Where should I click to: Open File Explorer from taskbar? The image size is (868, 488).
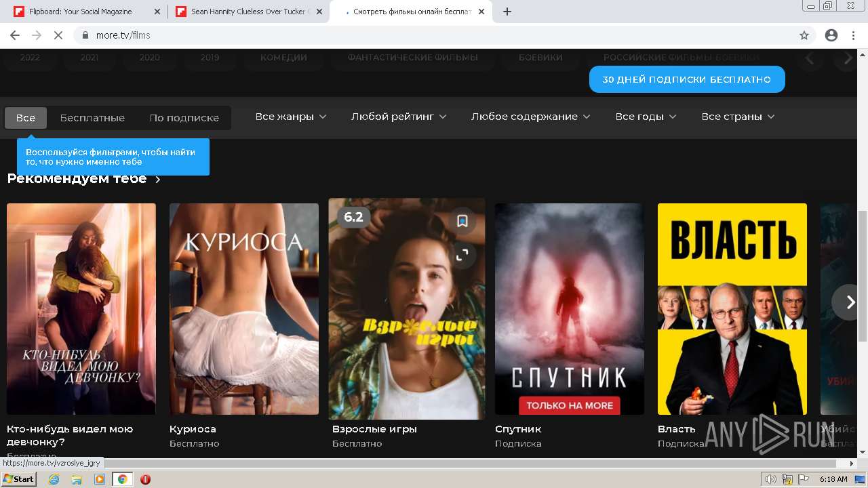pos(77,479)
